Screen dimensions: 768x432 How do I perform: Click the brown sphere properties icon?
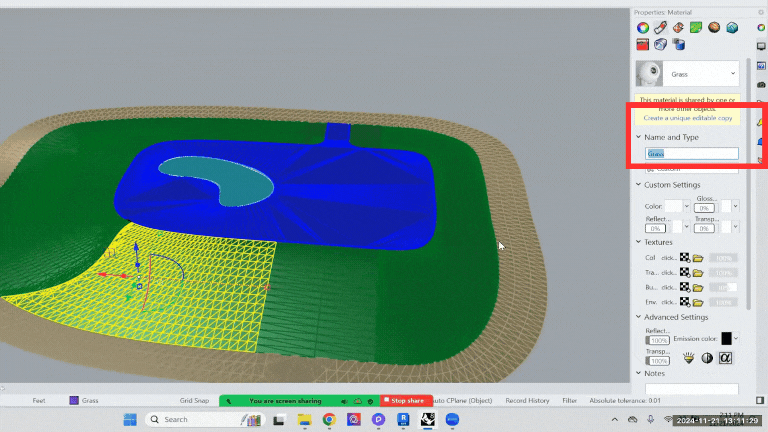pos(714,27)
